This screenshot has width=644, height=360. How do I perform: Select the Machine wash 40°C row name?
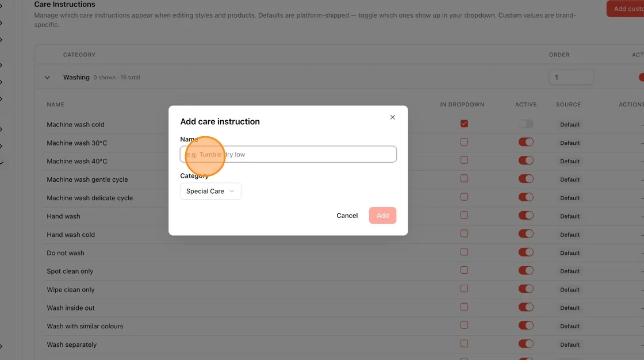click(x=77, y=161)
